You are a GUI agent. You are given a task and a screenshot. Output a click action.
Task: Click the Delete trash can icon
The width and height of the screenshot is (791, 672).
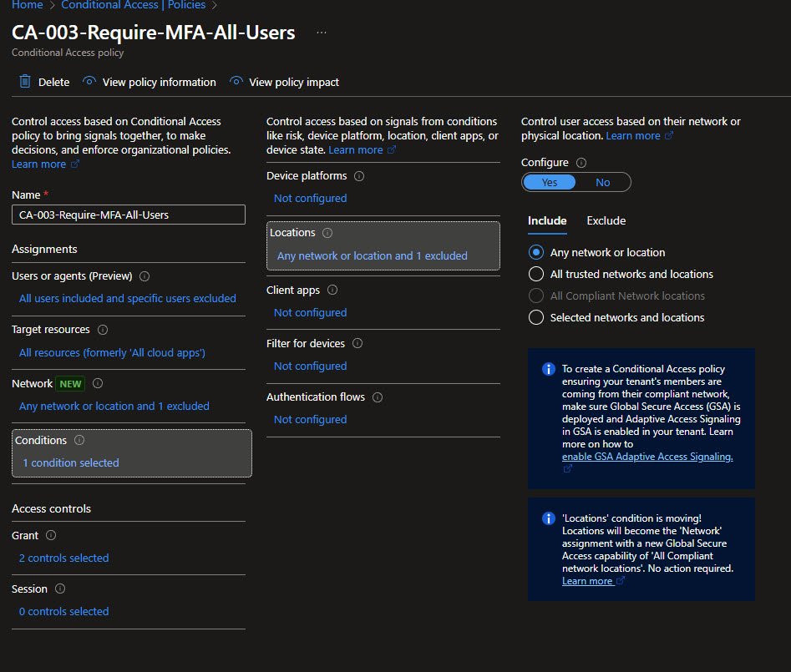coord(25,82)
